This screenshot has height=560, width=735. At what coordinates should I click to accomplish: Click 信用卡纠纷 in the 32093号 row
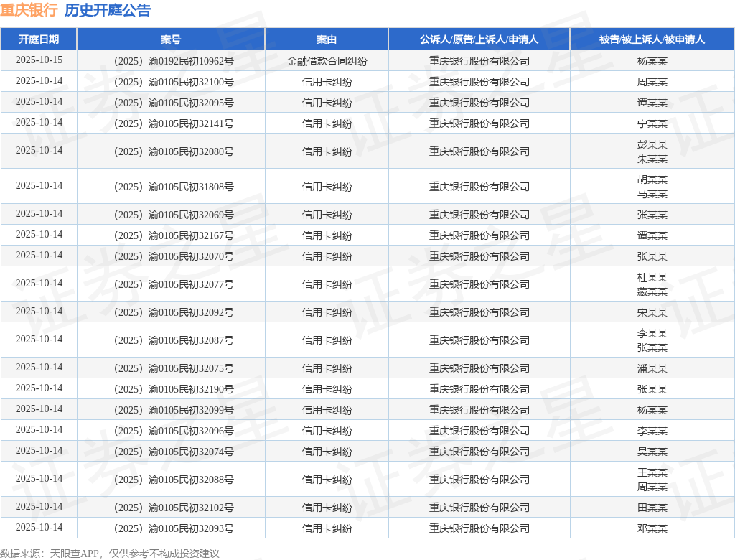pos(327,528)
